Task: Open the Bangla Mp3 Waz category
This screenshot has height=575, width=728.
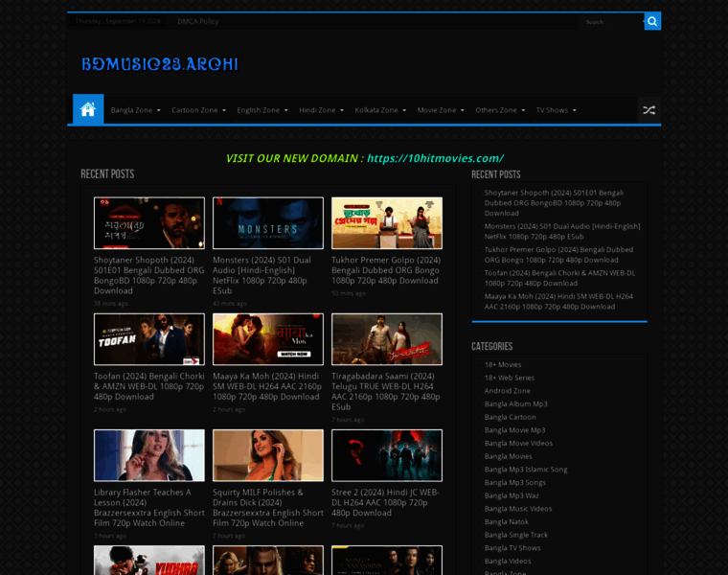Action: pos(512,495)
